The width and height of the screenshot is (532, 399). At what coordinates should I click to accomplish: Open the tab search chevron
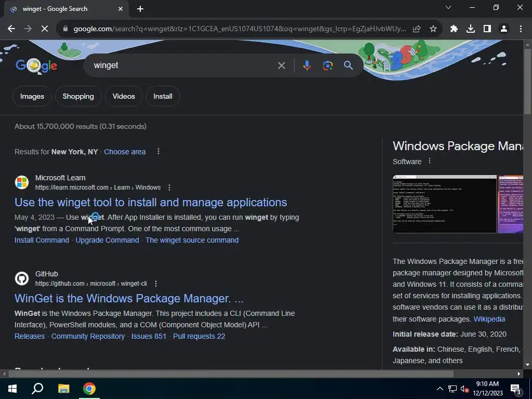point(448,7)
